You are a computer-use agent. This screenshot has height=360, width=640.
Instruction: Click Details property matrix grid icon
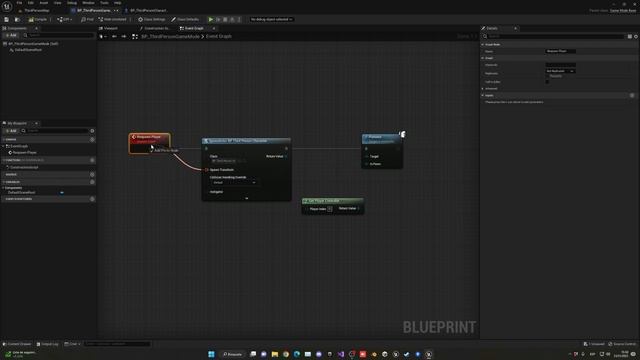coord(629,36)
